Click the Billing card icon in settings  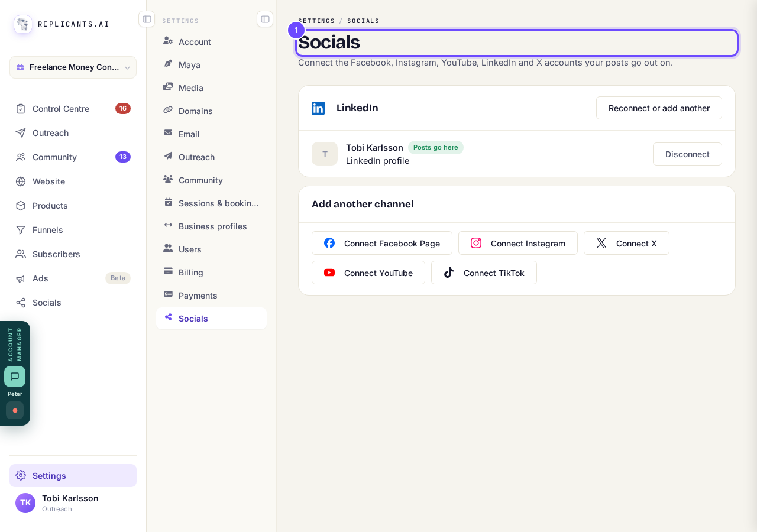coord(169,271)
